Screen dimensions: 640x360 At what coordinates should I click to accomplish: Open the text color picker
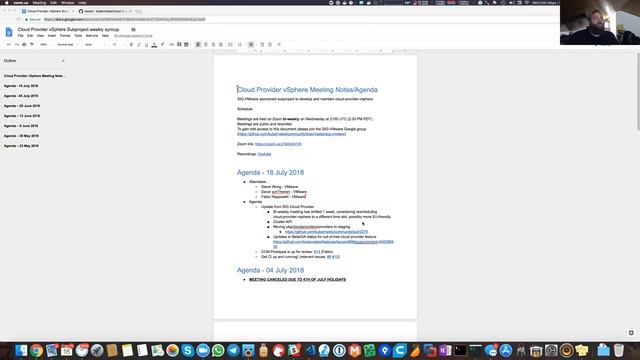154,44
